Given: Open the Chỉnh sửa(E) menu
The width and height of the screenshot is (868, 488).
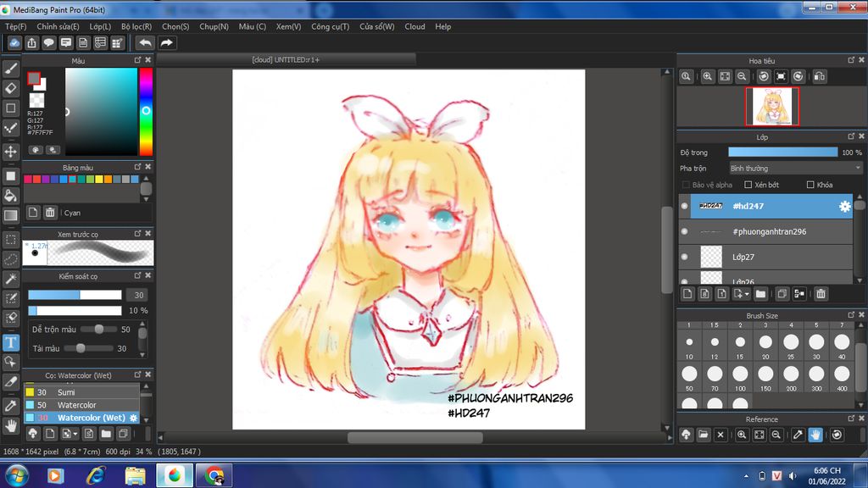Looking at the screenshot, I should 58,26.
